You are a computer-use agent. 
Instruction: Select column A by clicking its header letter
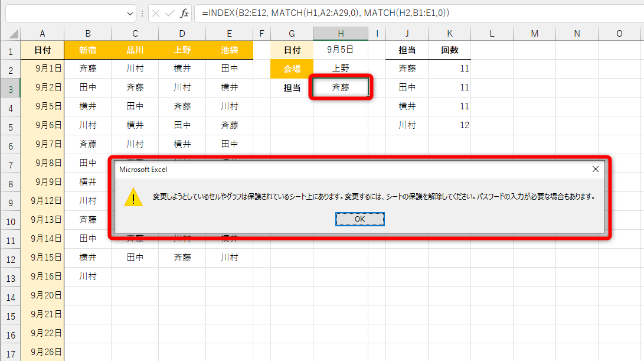42,33
